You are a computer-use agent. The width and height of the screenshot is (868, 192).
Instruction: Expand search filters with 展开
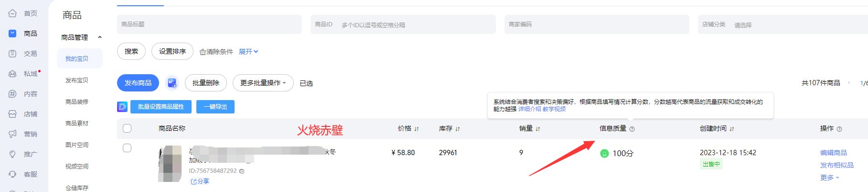click(248, 52)
